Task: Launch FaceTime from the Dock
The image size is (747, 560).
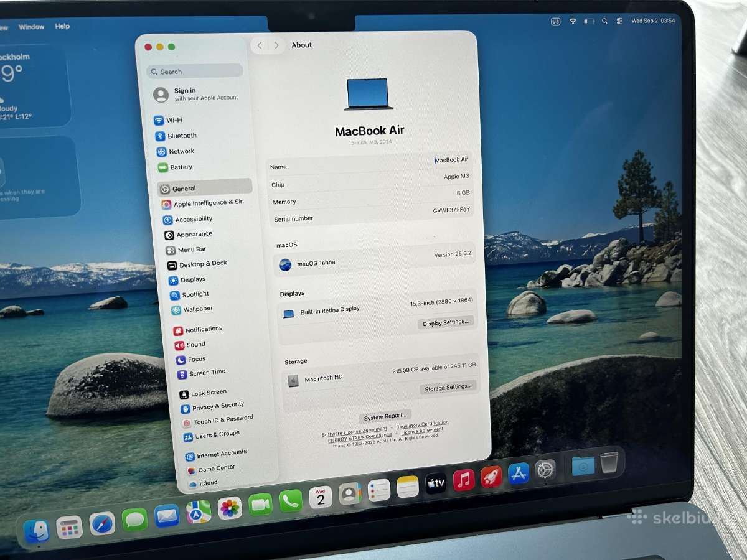Action: pos(260,504)
